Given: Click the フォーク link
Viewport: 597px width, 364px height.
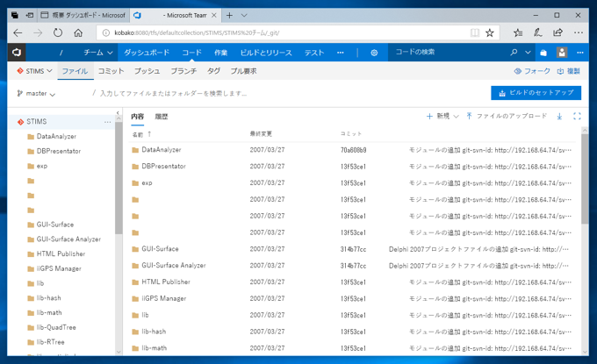Looking at the screenshot, I should tap(532, 71).
